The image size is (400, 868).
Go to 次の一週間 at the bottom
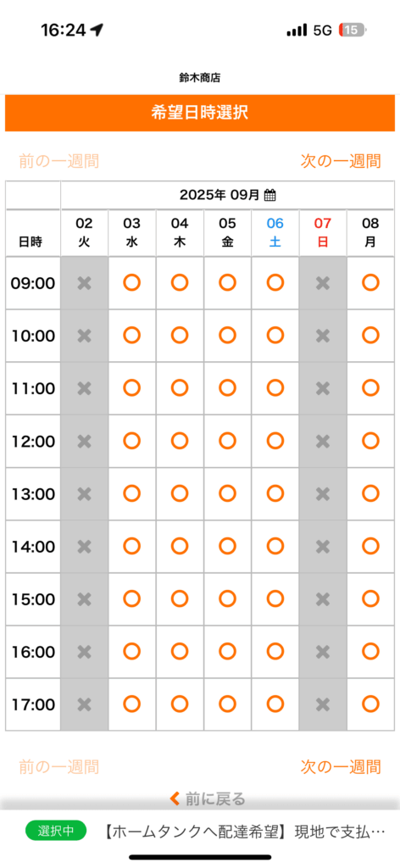pyautogui.click(x=341, y=766)
